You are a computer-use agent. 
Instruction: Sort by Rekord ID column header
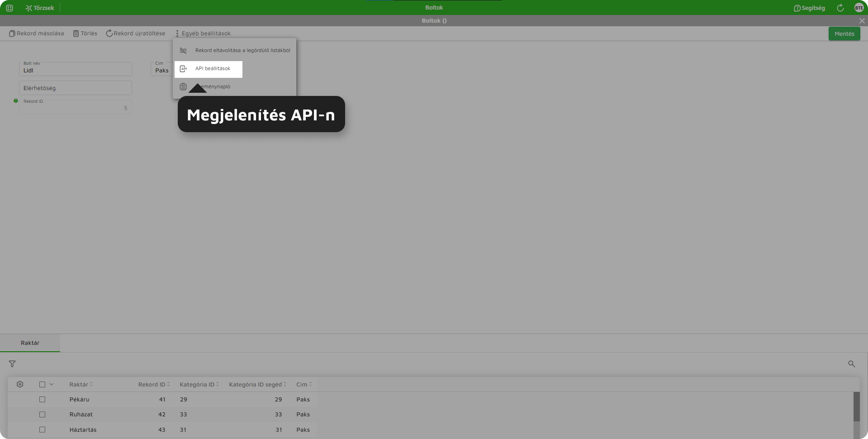154,384
